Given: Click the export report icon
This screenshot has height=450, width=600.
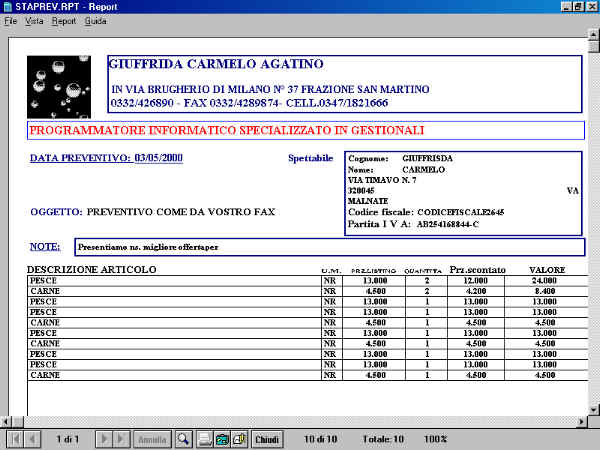Looking at the screenshot, I should click(x=222, y=439).
